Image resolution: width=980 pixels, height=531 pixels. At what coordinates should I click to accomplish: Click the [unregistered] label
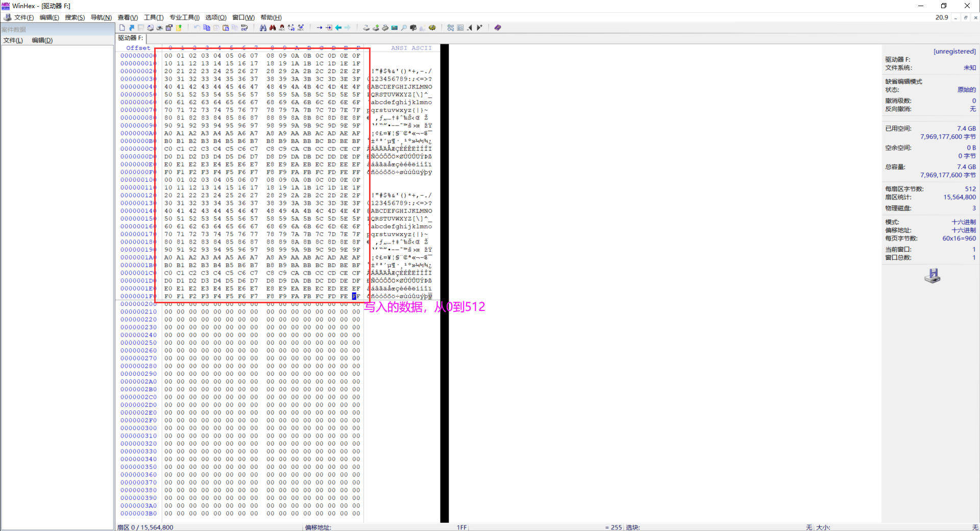954,51
